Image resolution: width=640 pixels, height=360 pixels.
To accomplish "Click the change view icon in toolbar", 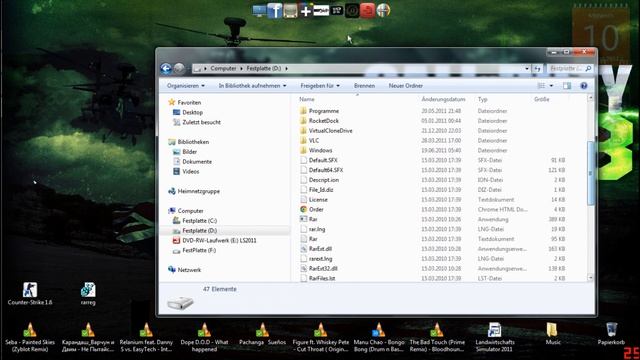I will (x=541, y=86).
